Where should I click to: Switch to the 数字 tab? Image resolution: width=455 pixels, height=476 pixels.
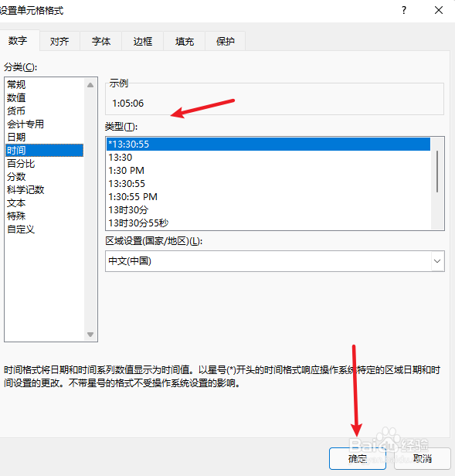pyautogui.click(x=18, y=40)
